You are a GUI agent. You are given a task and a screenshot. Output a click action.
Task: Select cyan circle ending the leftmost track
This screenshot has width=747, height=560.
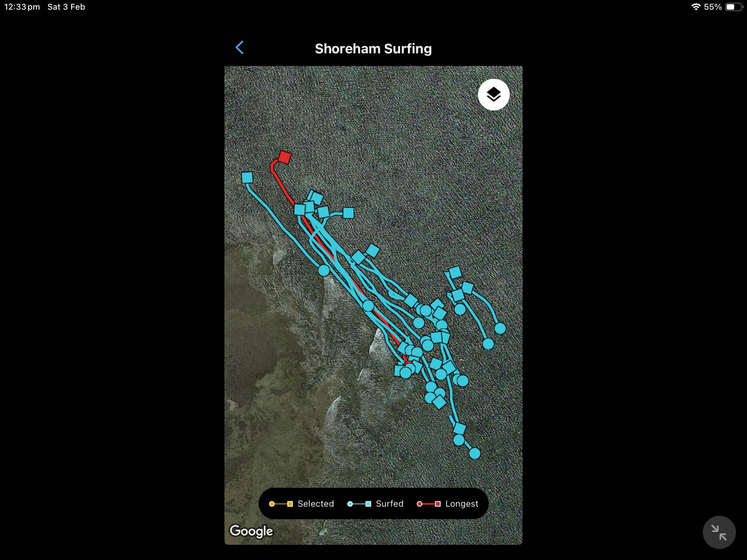324,270
